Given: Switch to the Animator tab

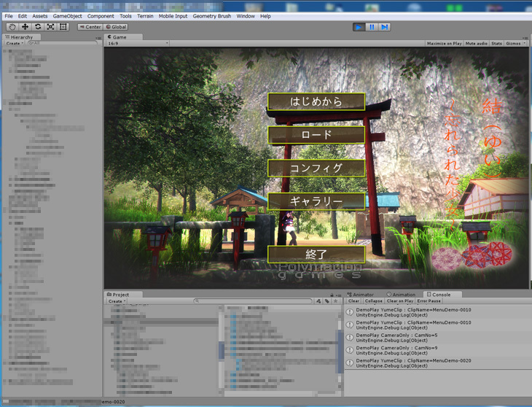Looking at the screenshot, I should coord(360,294).
